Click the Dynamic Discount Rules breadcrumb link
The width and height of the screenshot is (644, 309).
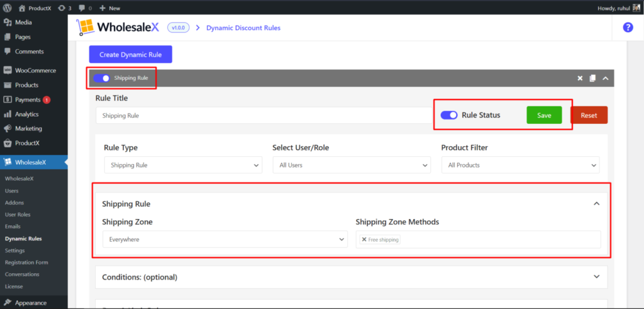pos(243,28)
